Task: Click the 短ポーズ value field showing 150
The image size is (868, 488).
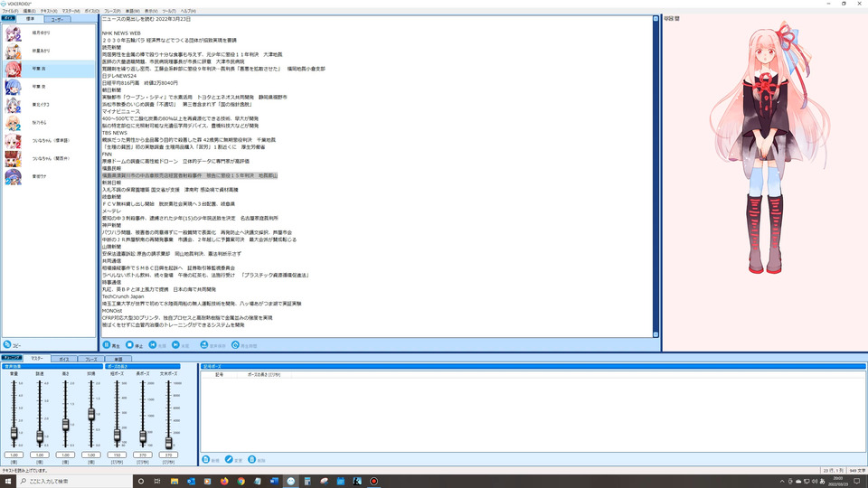Action: click(117, 455)
